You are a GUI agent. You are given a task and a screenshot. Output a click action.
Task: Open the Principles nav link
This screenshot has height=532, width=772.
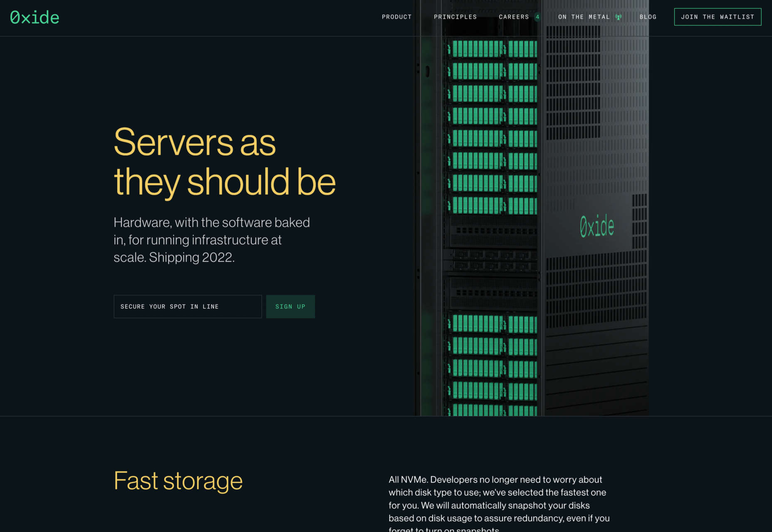(x=455, y=17)
